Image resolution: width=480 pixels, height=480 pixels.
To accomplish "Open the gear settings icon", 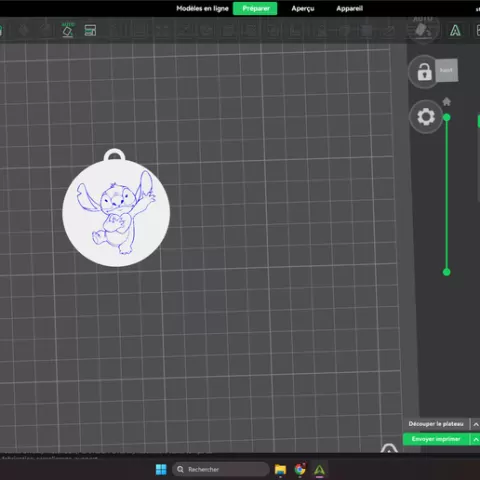I will 426,117.
